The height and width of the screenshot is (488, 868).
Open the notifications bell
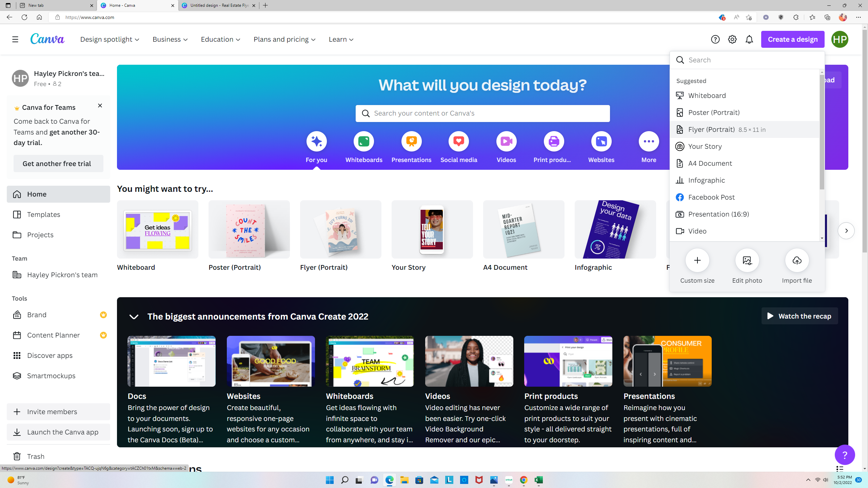coord(749,39)
